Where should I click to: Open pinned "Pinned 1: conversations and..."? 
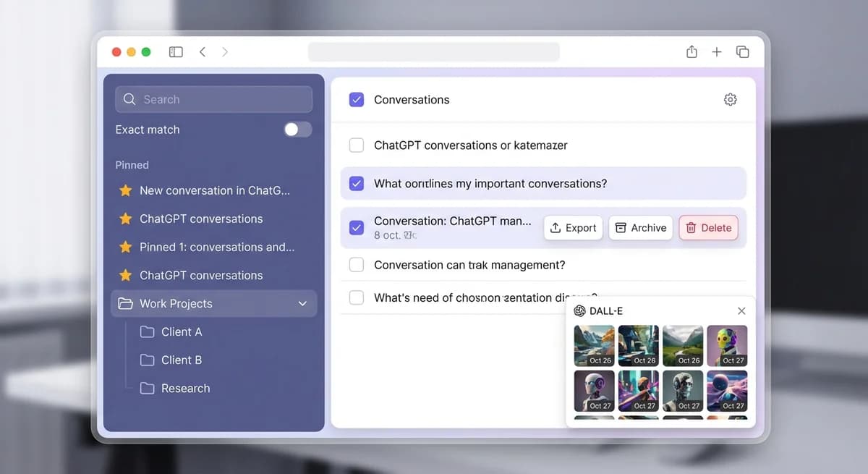(x=217, y=247)
